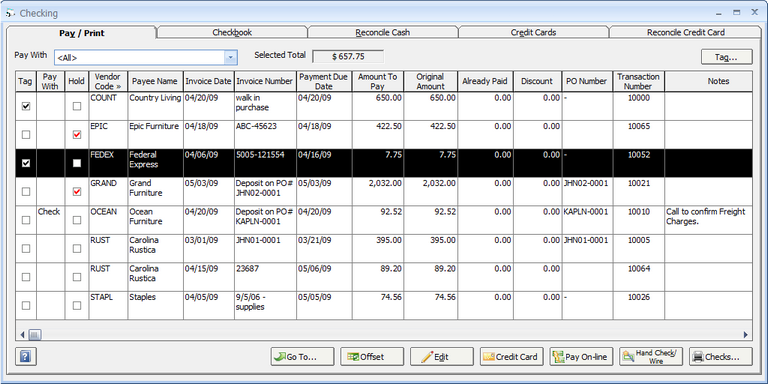The height and width of the screenshot is (384, 768).
Task: Select transaction number 10064 cell
Action: 639,277
